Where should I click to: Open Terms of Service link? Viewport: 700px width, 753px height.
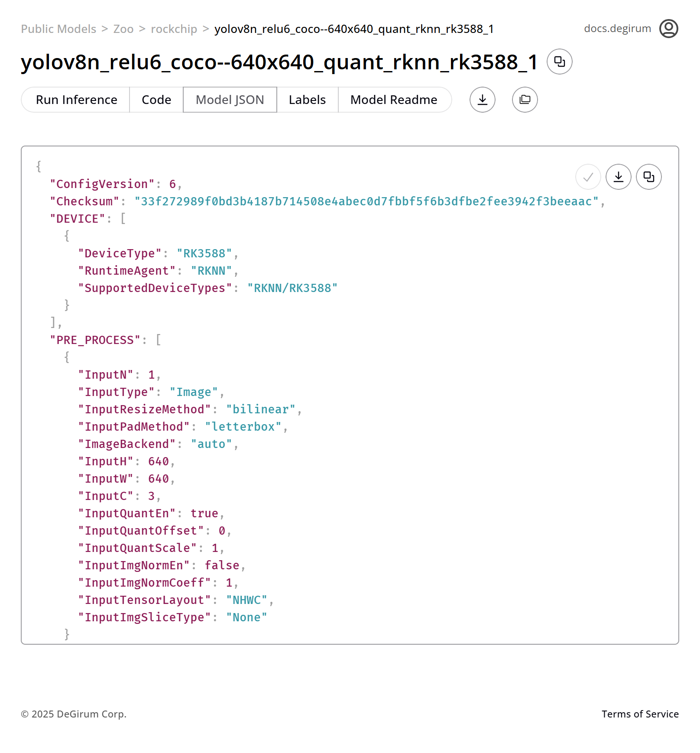(x=640, y=714)
